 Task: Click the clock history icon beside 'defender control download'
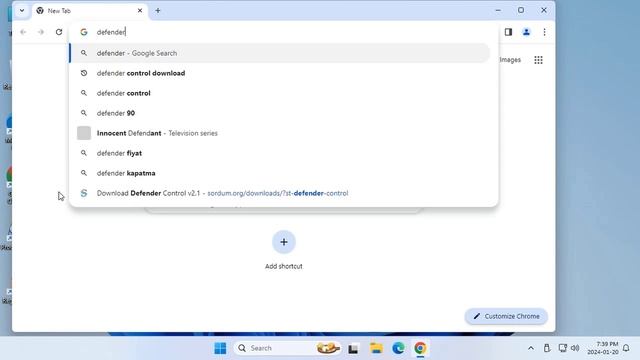84,73
